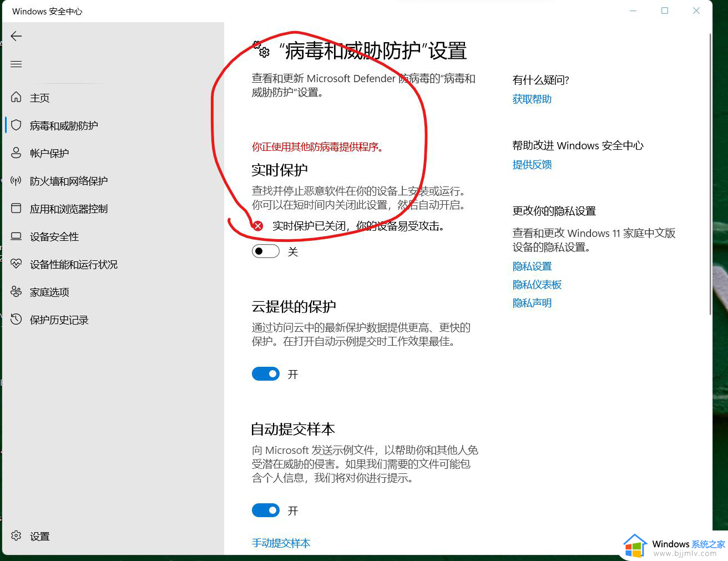The image size is (728, 561).
Task: Click the 提供反馈 link
Action: [x=532, y=164]
